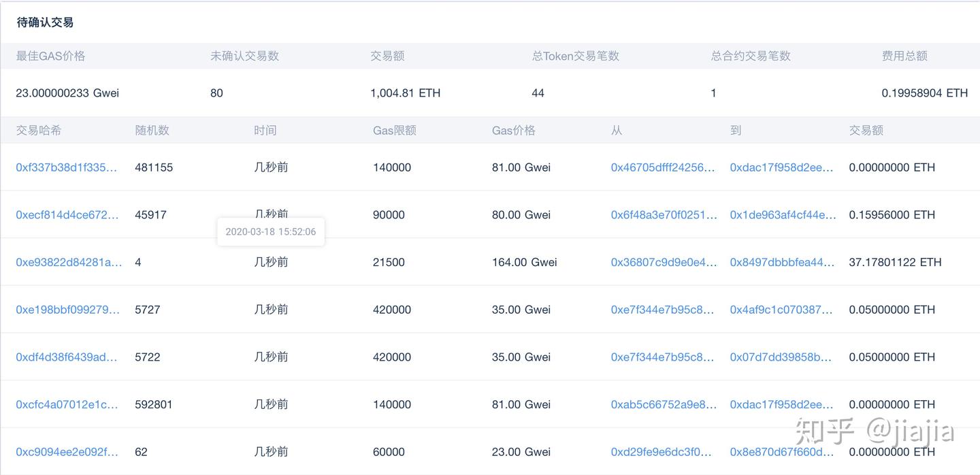This screenshot has width=980, height=475.
Task: Click the 最佳GAS价格 statistic value
Action: point(67,93)
